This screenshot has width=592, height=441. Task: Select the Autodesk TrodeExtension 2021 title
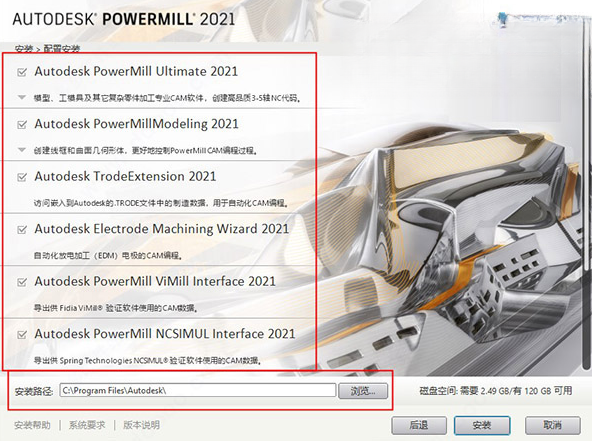point(125,176)
